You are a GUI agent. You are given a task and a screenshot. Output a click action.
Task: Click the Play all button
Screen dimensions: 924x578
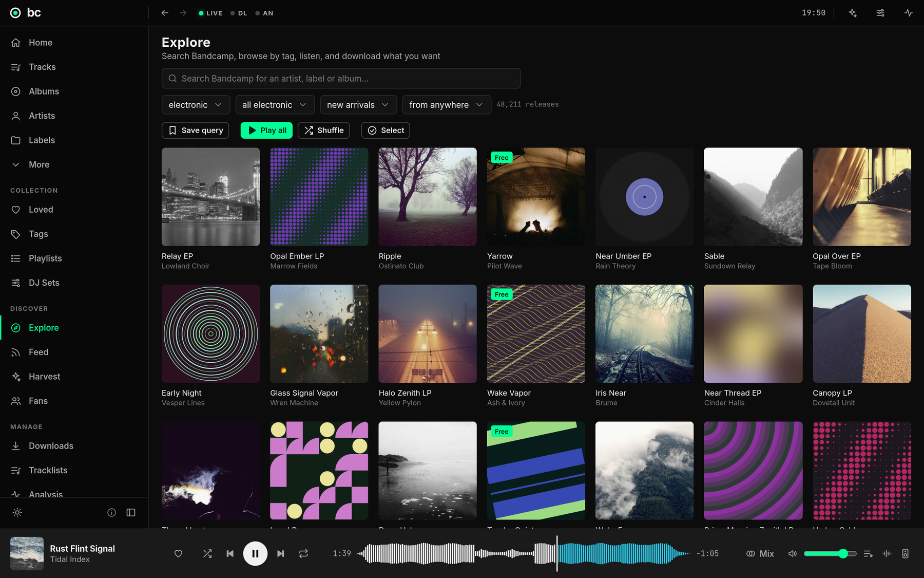[x=266, y=130]
